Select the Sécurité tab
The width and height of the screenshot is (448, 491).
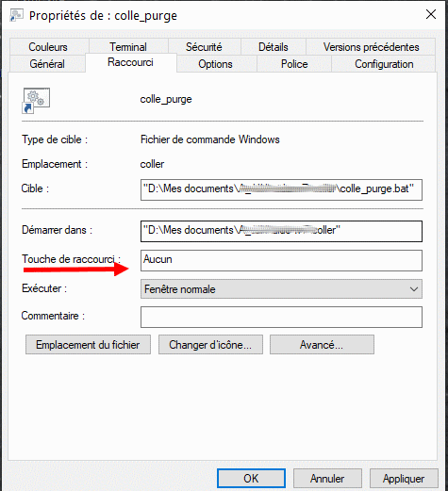click(204, 47)
